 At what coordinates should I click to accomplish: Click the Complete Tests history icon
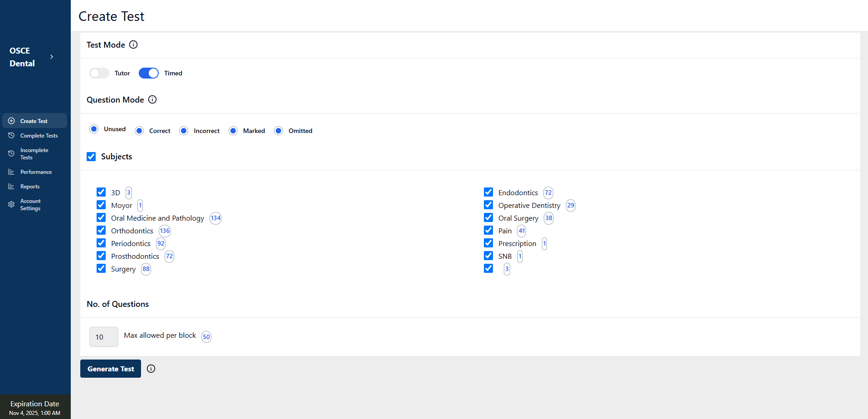[11, 135]
